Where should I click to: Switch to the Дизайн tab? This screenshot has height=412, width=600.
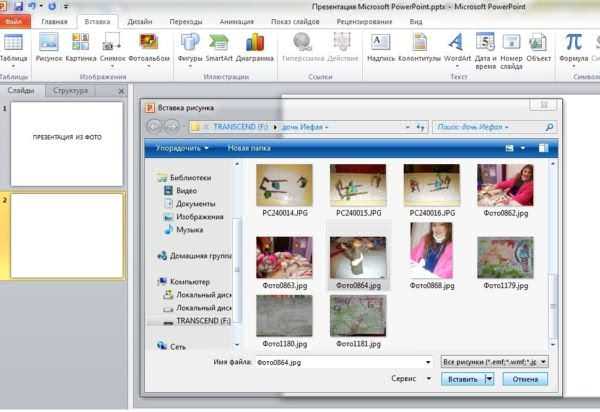[140, 22]
